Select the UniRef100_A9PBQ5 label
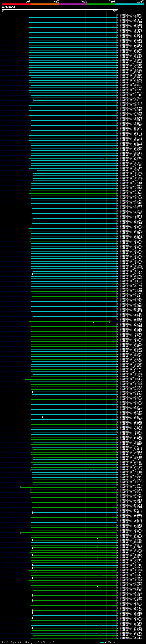This screenshot has width=146, height=644. 131,30
